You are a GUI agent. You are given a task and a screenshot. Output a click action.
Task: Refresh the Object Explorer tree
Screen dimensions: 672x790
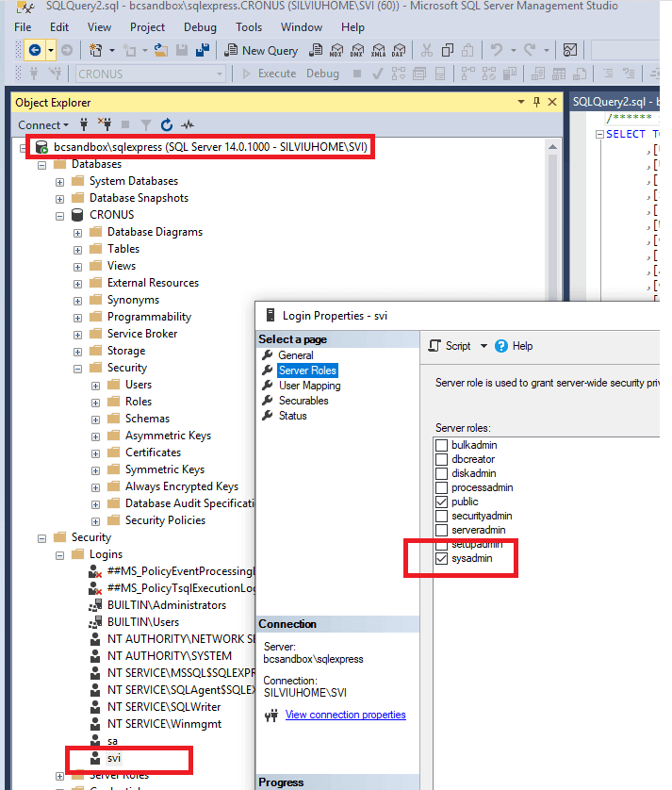pos(167,124)
